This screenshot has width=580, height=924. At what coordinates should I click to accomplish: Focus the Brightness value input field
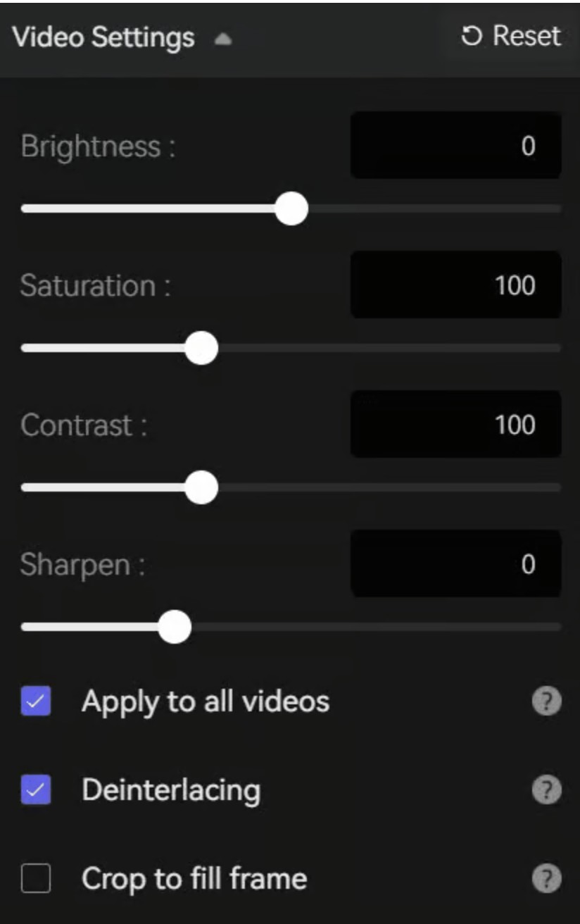pos(455,146)
